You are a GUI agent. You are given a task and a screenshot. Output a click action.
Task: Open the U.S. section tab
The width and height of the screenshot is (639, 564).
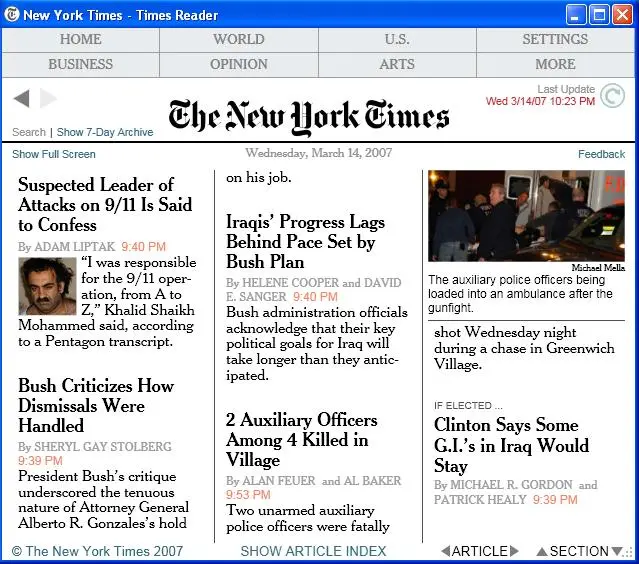(x=397, y=40)
